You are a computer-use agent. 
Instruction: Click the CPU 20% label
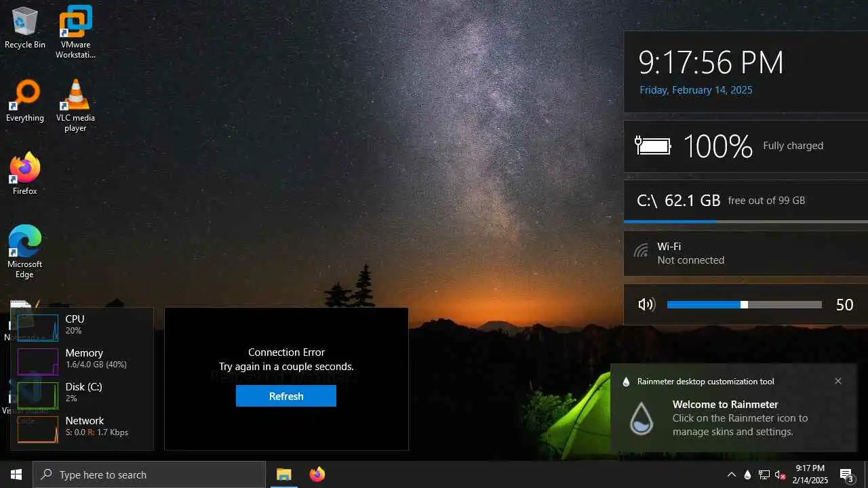point(75,325)
